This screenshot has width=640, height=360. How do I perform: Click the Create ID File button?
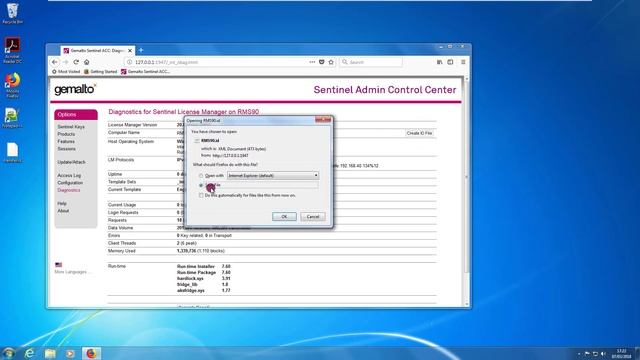tap(419, 133)
